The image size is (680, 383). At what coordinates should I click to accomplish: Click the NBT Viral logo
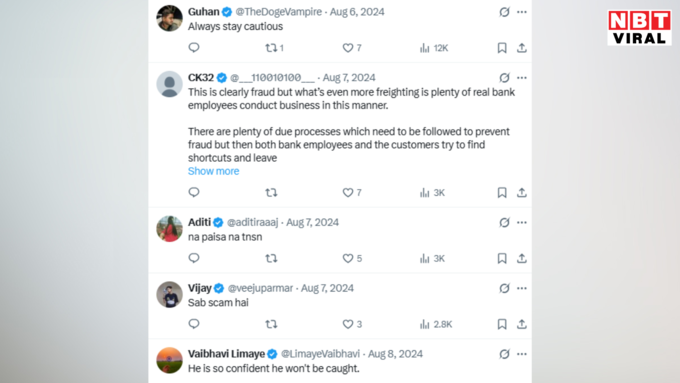[639, 28]
